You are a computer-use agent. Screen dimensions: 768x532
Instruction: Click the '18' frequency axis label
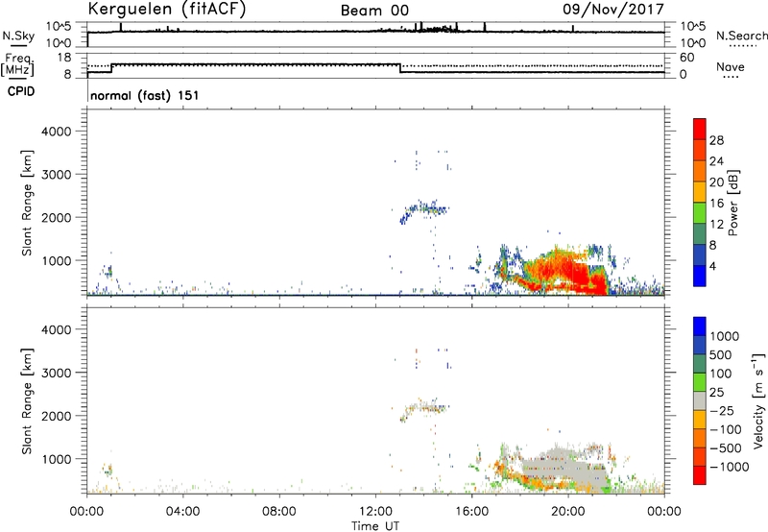tap(64, 58)
